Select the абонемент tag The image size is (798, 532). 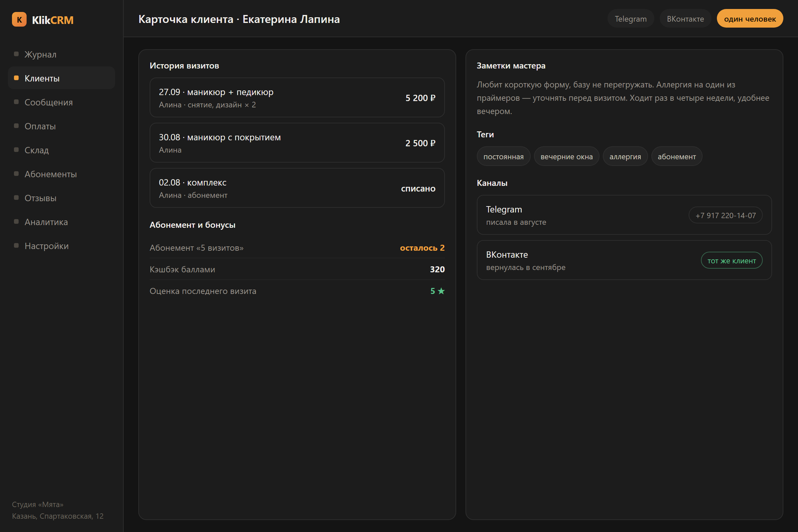[677, 156]
